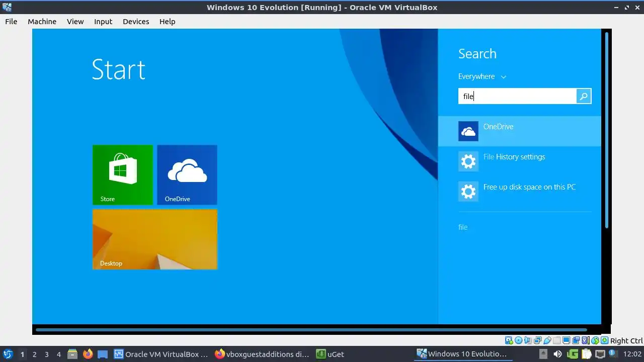The height and width of the screenshot is (362, 644).
Task: Open the View menu
Action: point(75,22)
